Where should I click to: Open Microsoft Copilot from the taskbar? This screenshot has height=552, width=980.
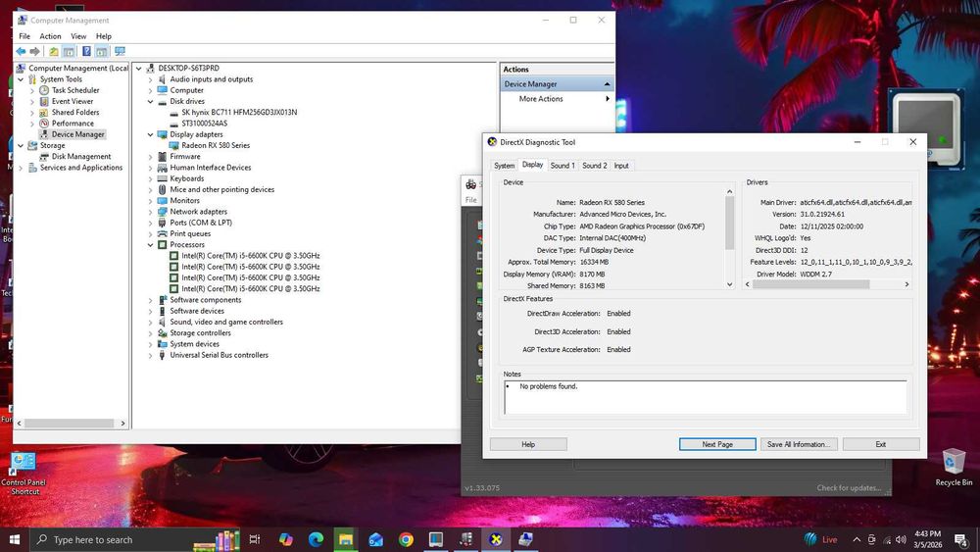285,539
